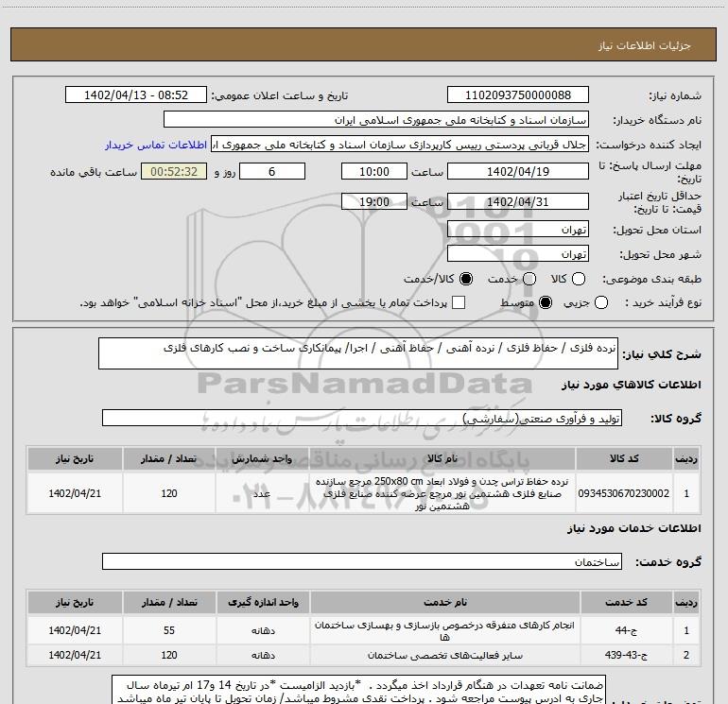The width and height of the screenshot is (728, 704).
Task: Click the goods code 0934530670230002
Action: click(x=624, y=493)
